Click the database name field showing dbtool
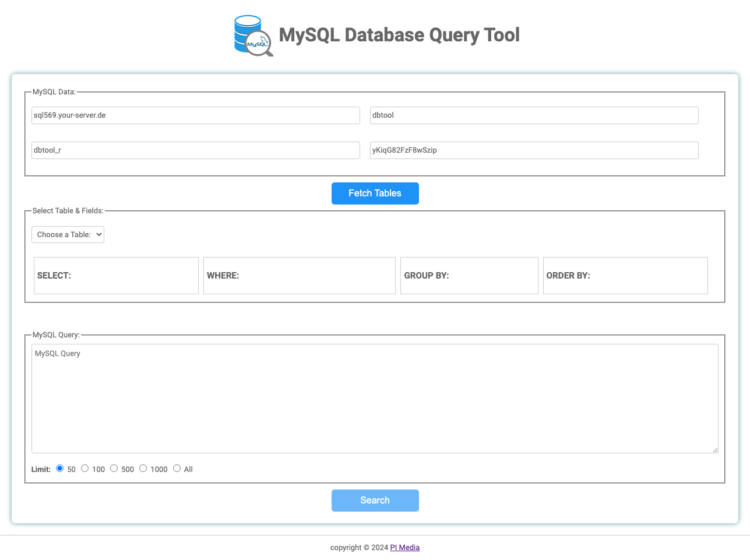The height and width of the screenshot is (560, 750). (x=534, y=115)
